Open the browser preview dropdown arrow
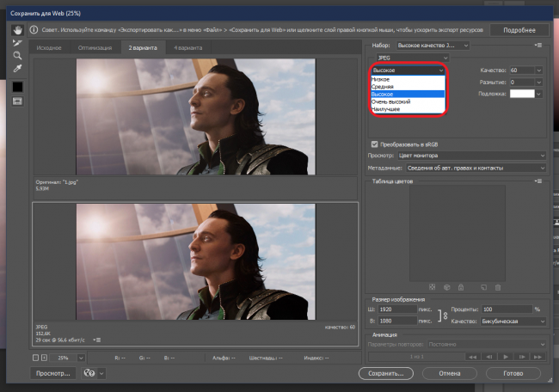 coord(101,373)
